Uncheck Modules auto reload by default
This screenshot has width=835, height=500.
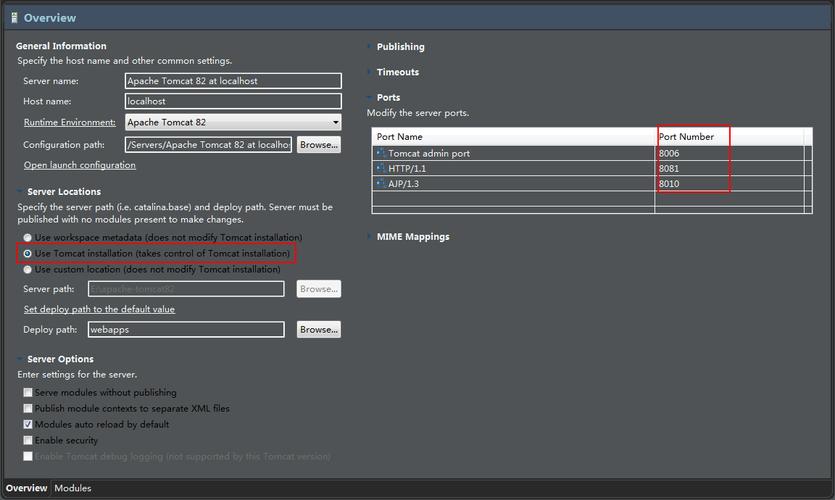pos(28,424)
